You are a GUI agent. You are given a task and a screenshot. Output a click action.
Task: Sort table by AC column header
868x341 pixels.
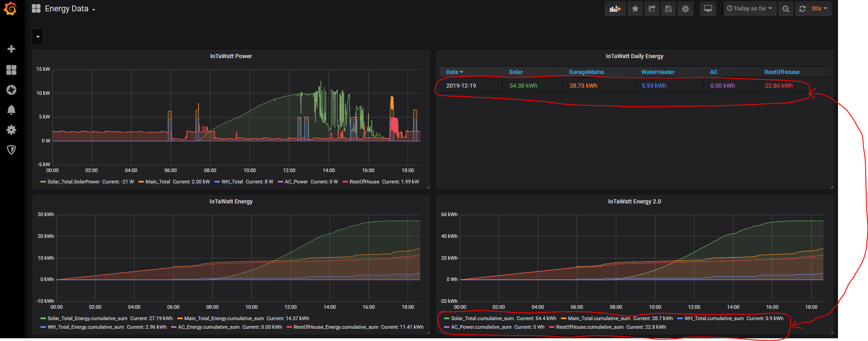pyautogui.click(x=714, y=72)
